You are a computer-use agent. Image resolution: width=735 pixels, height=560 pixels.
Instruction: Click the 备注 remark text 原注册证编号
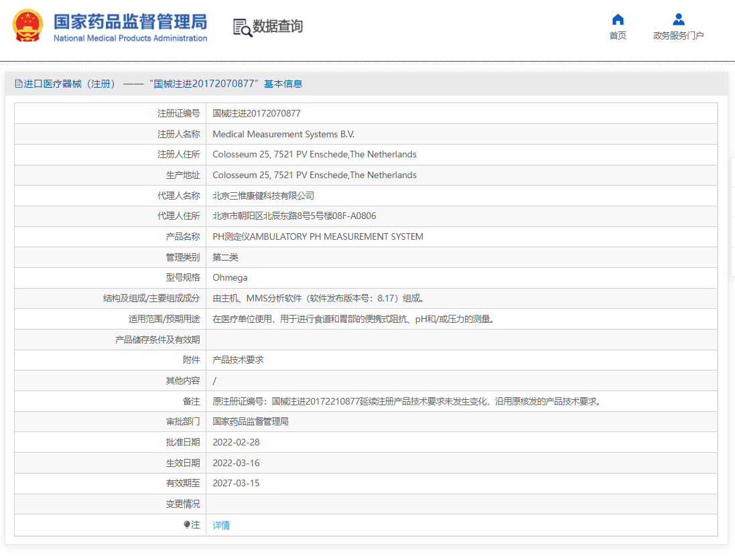click(x=407, y=401)
